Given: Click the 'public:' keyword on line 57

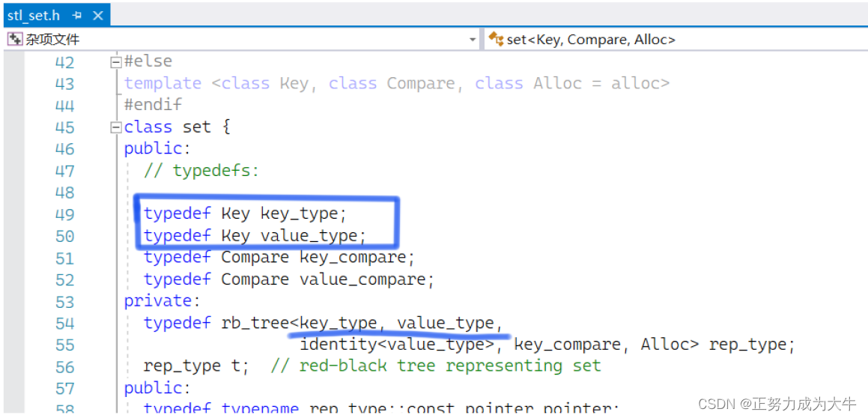Looking at the screenshot, I should pos(157,387).
